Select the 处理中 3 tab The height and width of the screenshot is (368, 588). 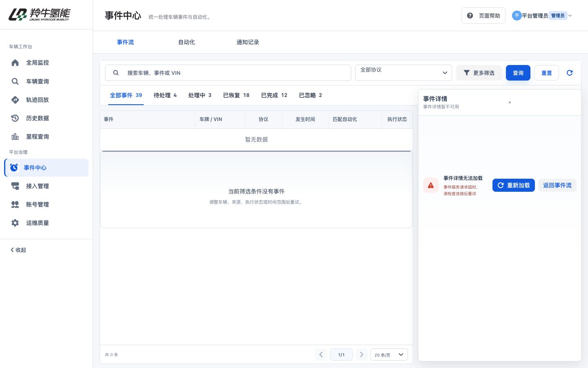tap(200, 95)
